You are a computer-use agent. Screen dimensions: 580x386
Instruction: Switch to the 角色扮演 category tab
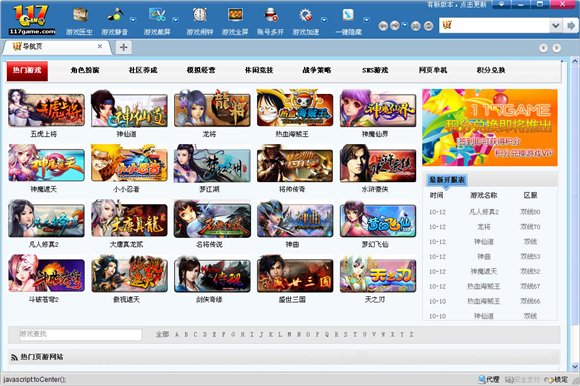[85, 70]
